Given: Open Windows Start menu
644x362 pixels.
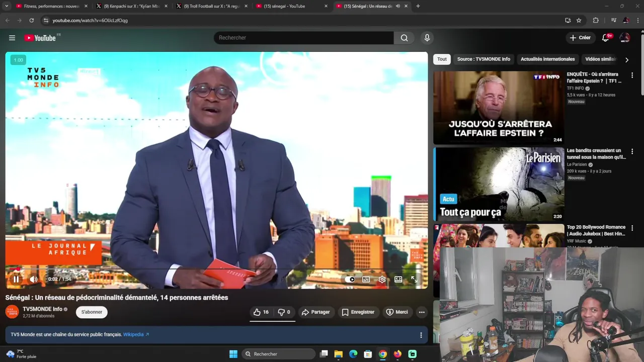Looking at the screenshot, I should 233,354.
